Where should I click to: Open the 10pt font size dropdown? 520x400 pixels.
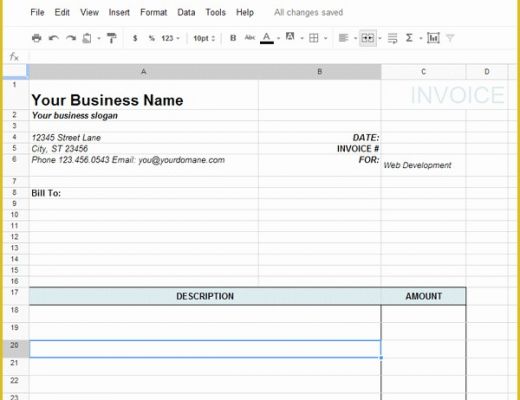coord(204,38)
